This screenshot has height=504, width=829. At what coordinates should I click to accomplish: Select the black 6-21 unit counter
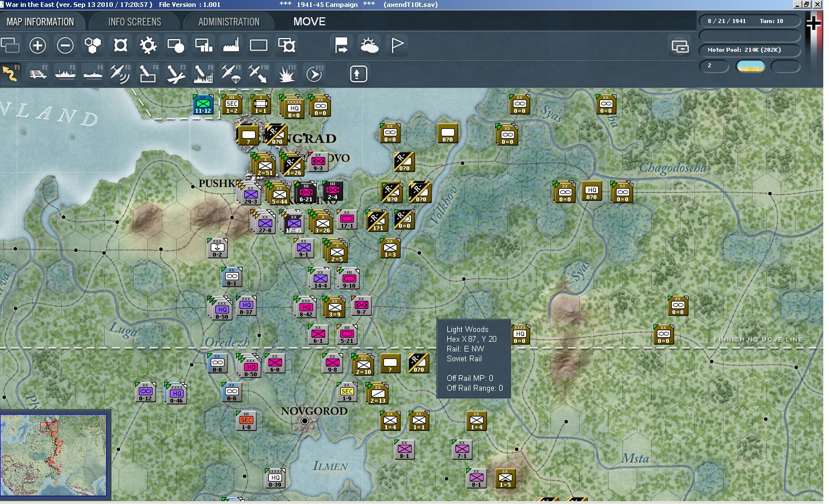click(x=306, y=192)
